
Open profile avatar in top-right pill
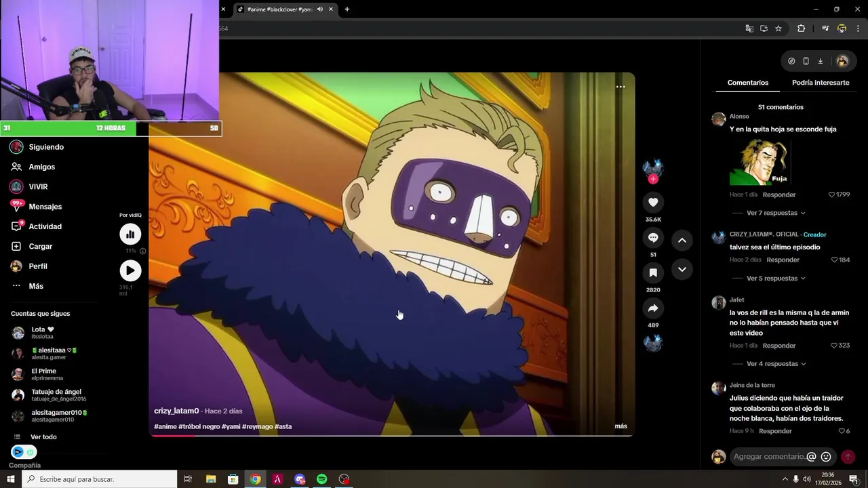click(842, 61)
